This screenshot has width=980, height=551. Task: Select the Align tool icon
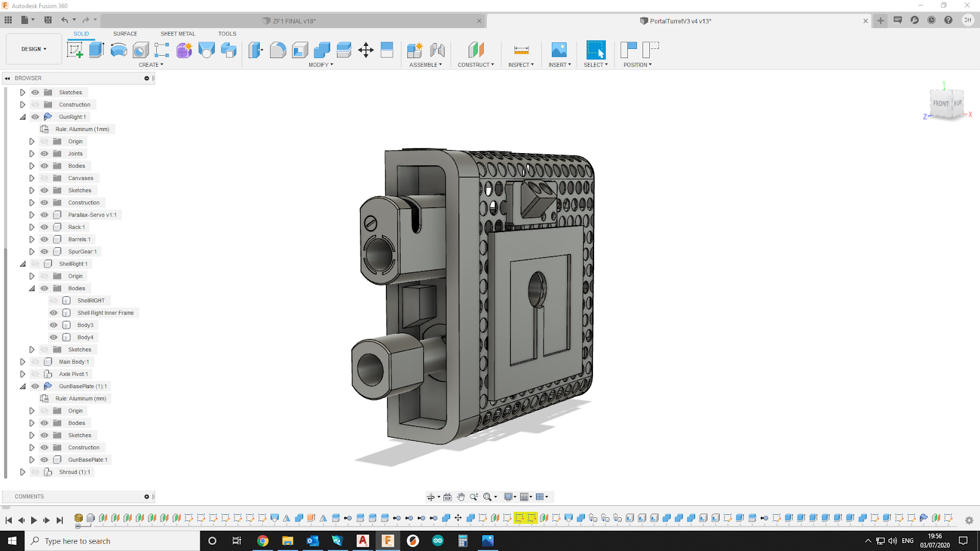coord(387,50)
